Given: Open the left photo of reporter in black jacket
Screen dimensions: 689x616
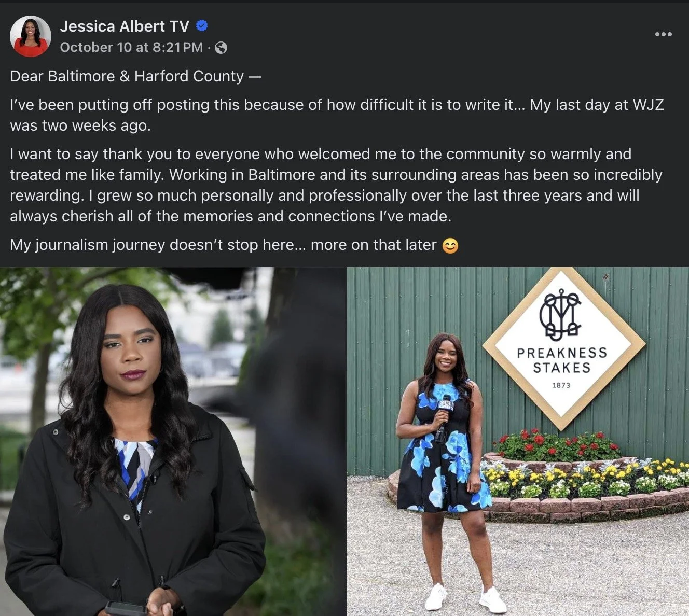Looking at the screenshot, I should 173,441.
